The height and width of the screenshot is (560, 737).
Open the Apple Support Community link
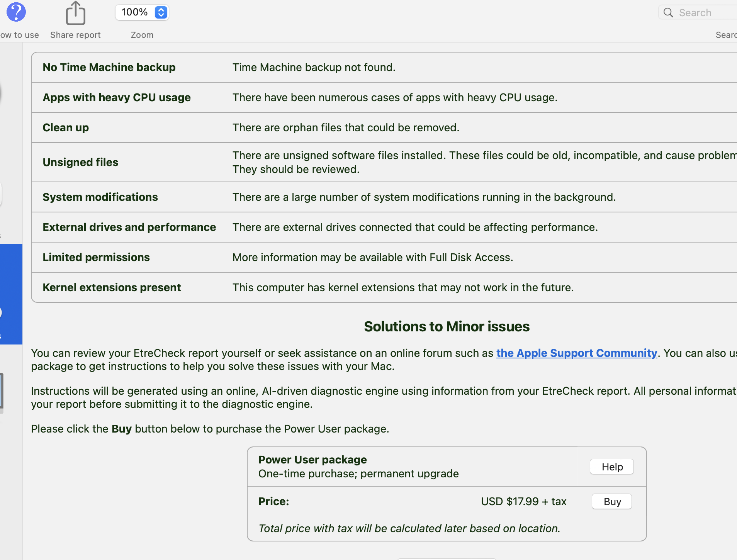[x=576, y=353]
